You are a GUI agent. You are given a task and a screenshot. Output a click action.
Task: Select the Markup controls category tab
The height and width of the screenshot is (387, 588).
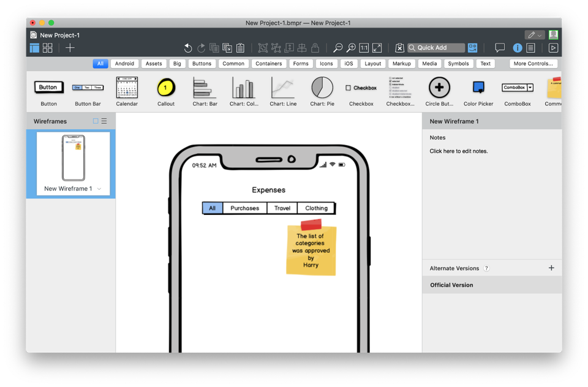(x=402, y=64)
